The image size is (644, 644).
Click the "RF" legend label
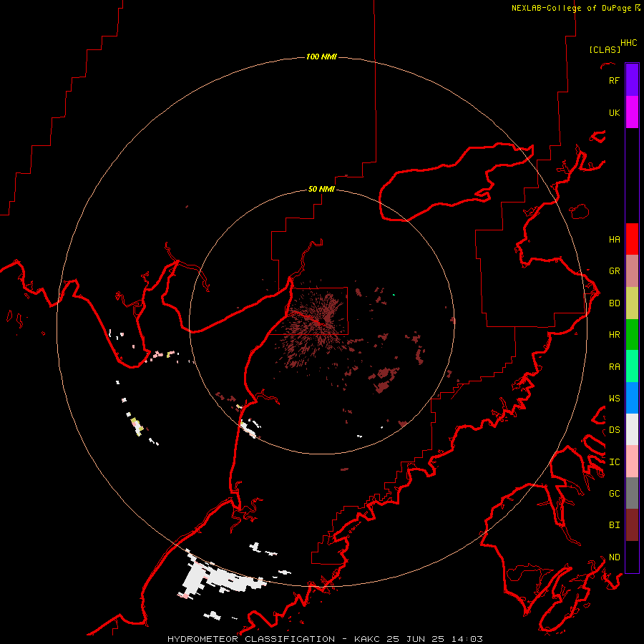[x=614, y=80]
